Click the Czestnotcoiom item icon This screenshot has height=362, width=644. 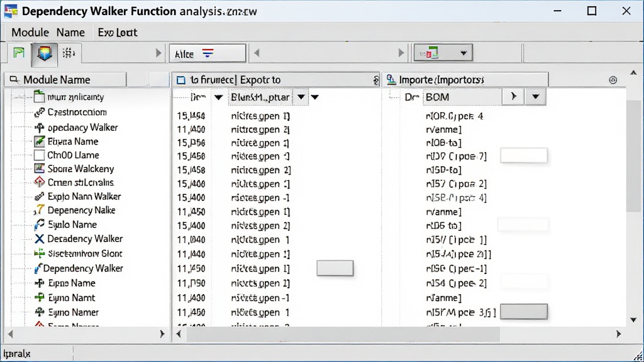[x=40, y=112]
